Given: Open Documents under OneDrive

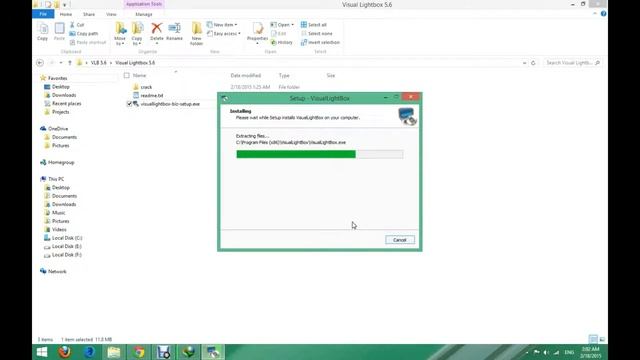Looking at the screenshot, I should click(64, 137).
